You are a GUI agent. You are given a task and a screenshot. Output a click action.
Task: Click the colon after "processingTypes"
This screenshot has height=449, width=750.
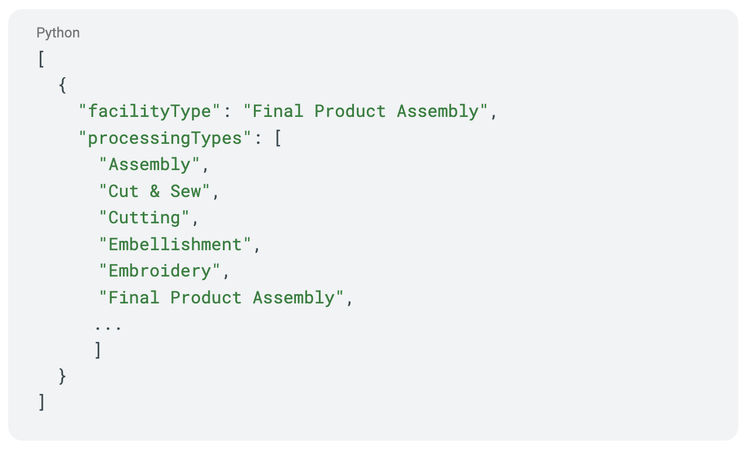pyautogui.click(x=258, y=138)
